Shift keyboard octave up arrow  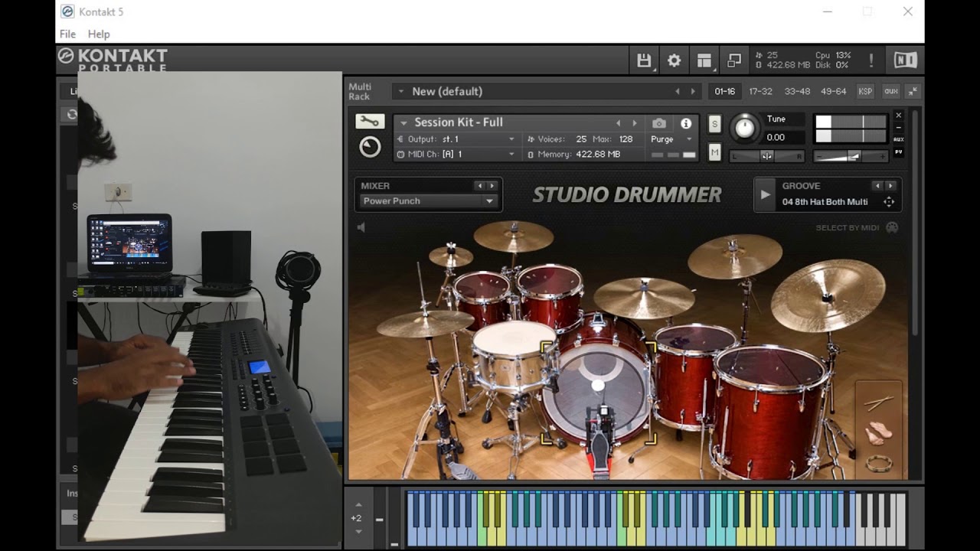(358, 504)
